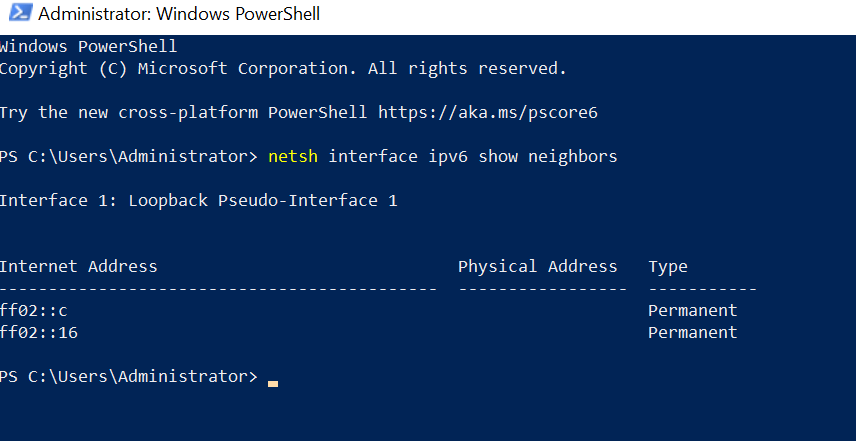Click 'show neighbors' in the typed command
This screenshot has height=441, width=856.
[548, 157]
